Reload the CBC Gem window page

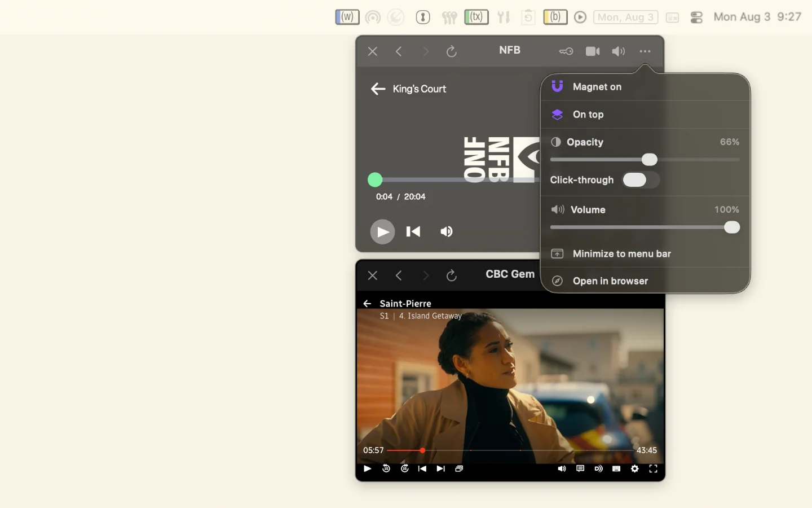[451, 275]
